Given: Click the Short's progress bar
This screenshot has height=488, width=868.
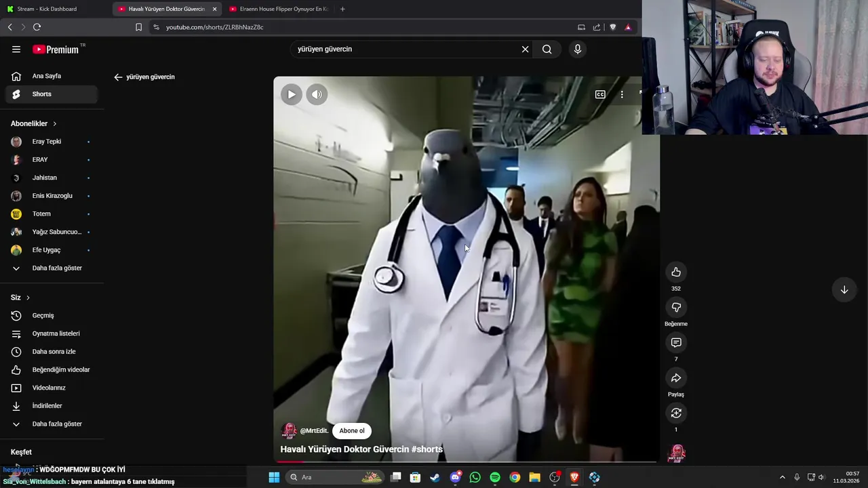Looking at the screenshot, I should tap(467, 462).
